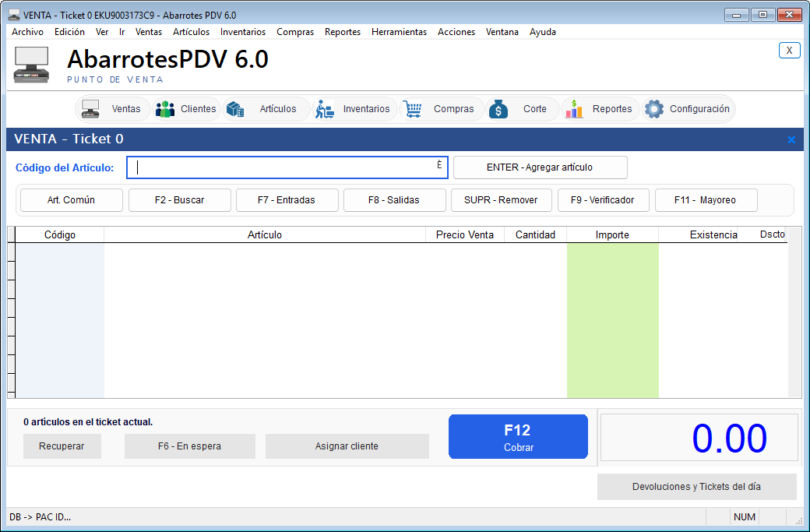Screen dimensions: 810x532
Task: Open the Ventas register icon
Action: (x=90, y=109)
